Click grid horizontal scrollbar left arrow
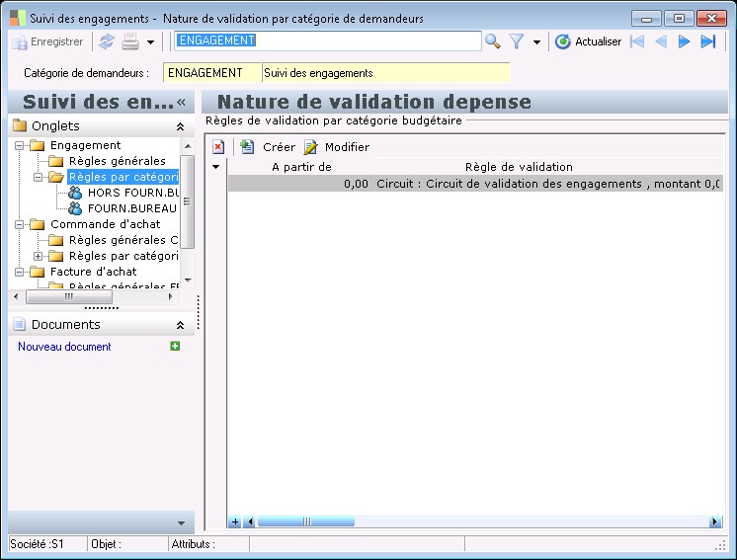Viewport: 737px width, 560px height. pos(250,521)
